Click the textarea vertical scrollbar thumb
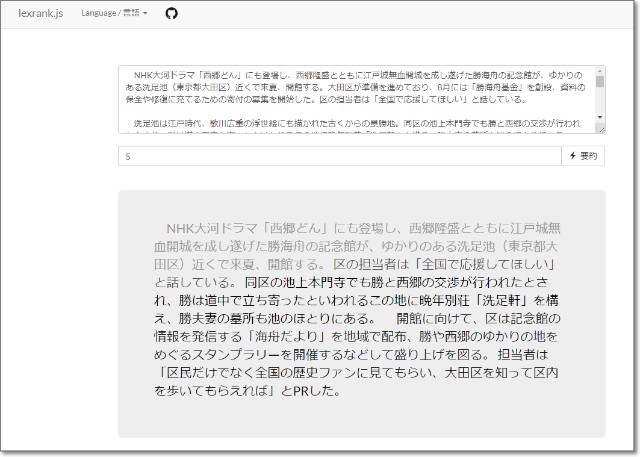 click(x=600, y=82)
